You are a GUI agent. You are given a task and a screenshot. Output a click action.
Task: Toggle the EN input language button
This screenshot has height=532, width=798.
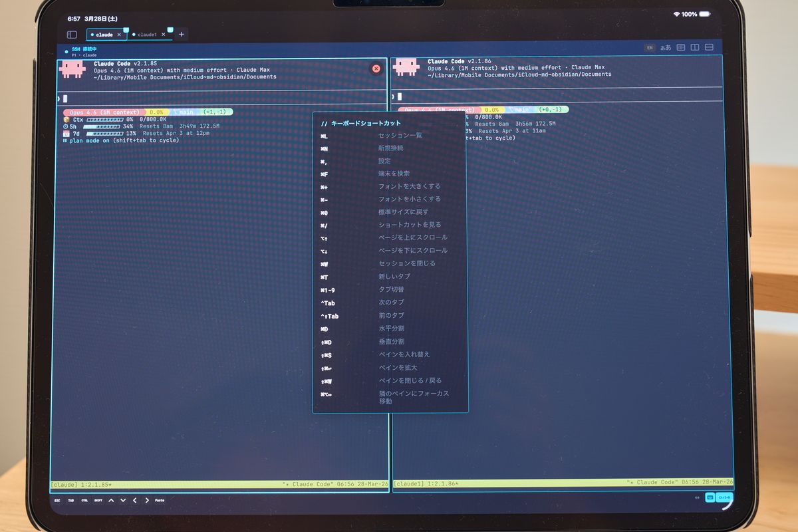coord(650,48)
